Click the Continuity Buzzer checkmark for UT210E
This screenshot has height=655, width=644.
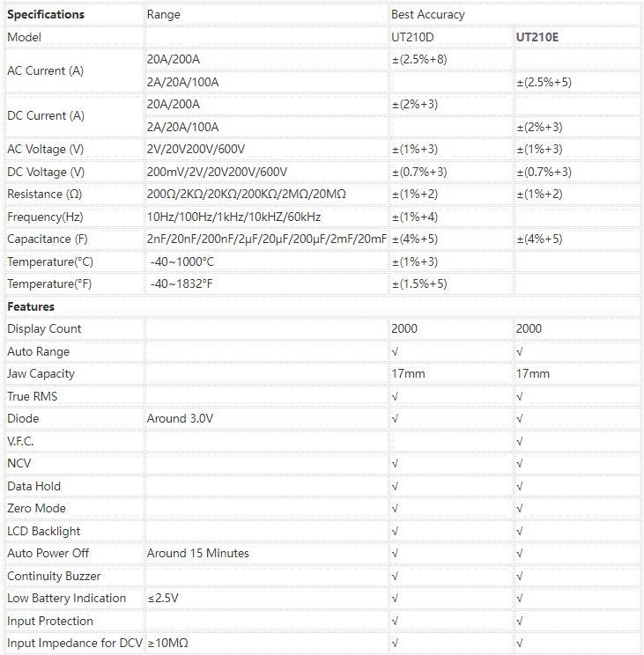click(520, 577)
